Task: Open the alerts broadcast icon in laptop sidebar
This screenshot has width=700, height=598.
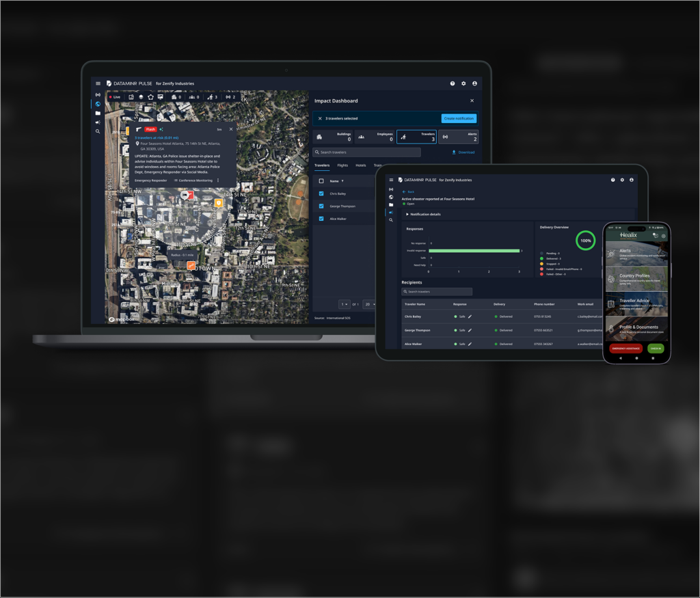Action: click(98, 94)
